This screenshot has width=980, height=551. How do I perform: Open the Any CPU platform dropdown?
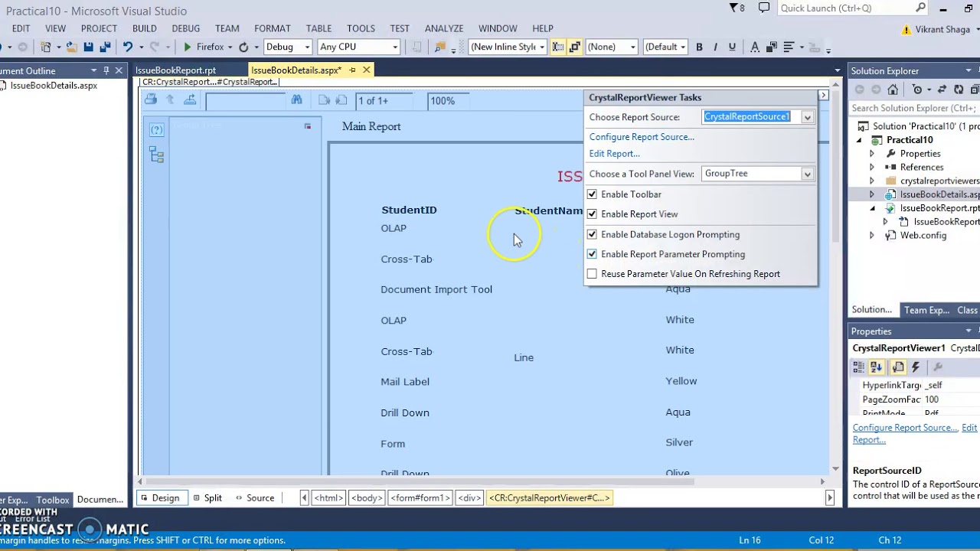395,47
